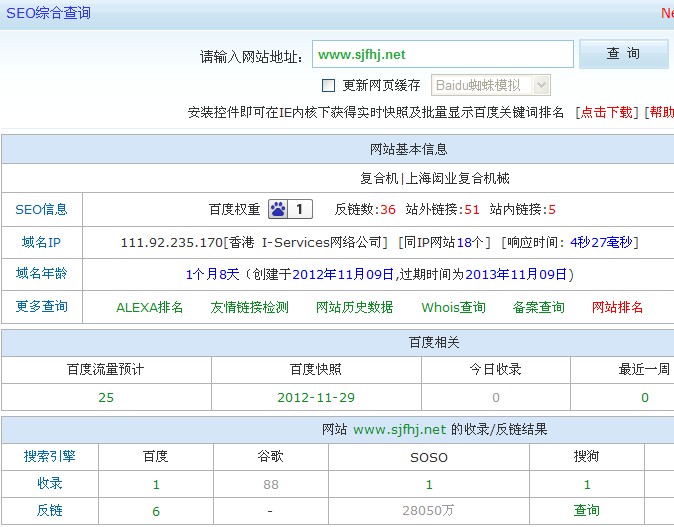Click the 百度流量预计 value 25
This screenshot has height=527, width=674.
[x=106, y=397]
